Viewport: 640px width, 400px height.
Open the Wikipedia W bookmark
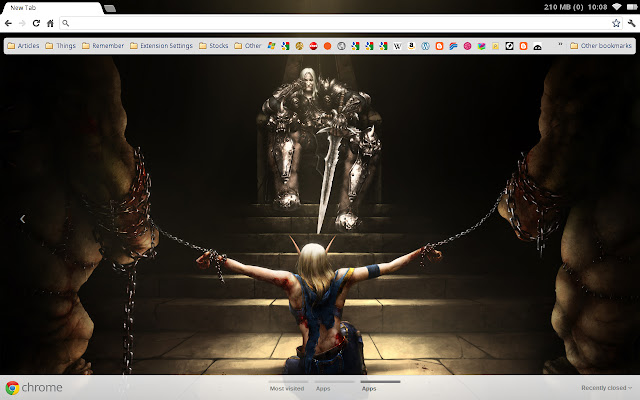(397, 46)
